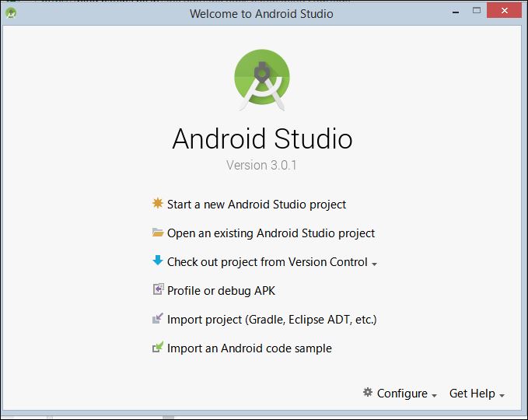Check out project from Version Control
Viewport: 528px width, 420px height.
[x=267, y=262]
